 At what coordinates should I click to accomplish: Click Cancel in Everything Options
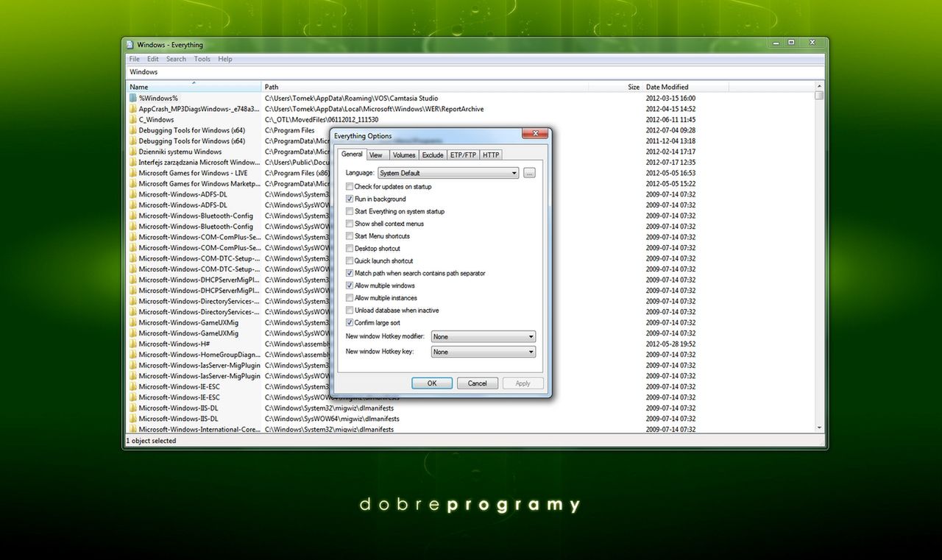[x=477, y=383]
